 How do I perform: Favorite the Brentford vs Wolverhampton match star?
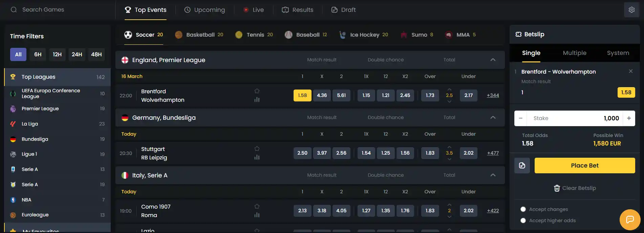(x=257, y=91)
